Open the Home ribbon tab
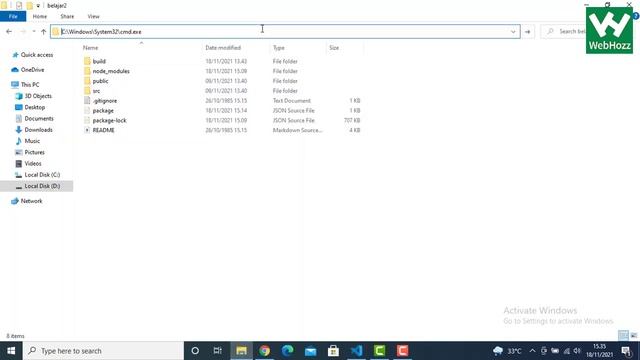This screenshot has height=360, width=640. [x=40, y=16]
